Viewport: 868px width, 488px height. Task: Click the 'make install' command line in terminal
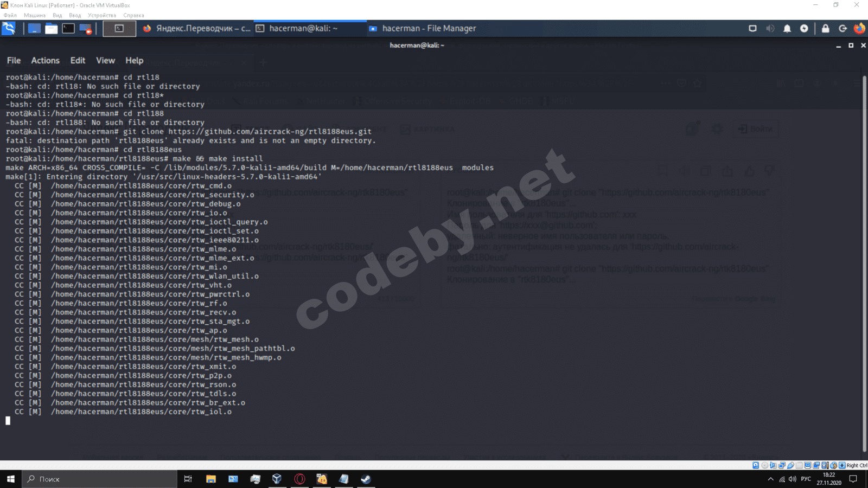point(135,158)
